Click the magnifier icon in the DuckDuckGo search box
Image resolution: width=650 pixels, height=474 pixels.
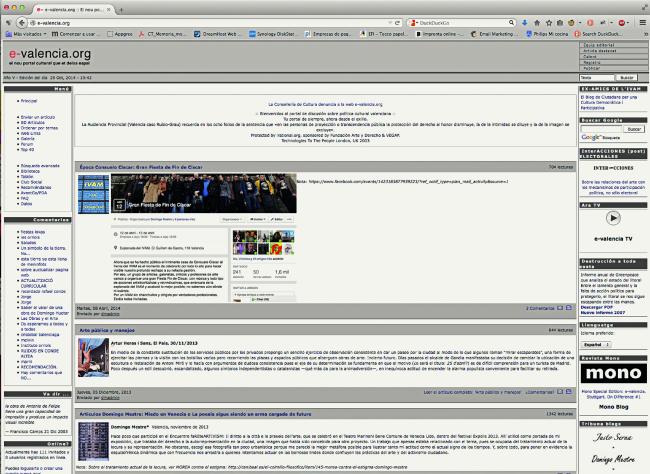511,23
